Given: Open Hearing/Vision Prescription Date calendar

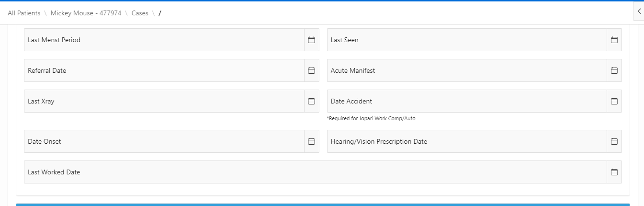Looking at the screenshot, I should point(614,141).
